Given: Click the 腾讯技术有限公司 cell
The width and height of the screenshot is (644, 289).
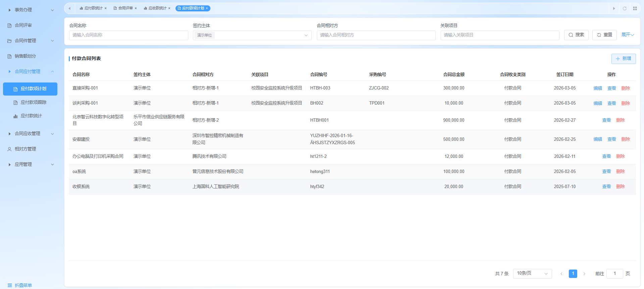Looking at the screenshot, I should click(209, 156).
